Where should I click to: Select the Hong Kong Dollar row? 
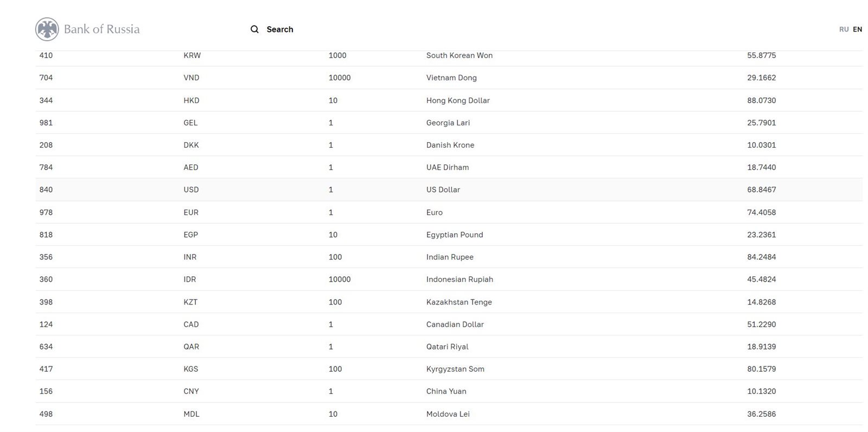(457, 100)
